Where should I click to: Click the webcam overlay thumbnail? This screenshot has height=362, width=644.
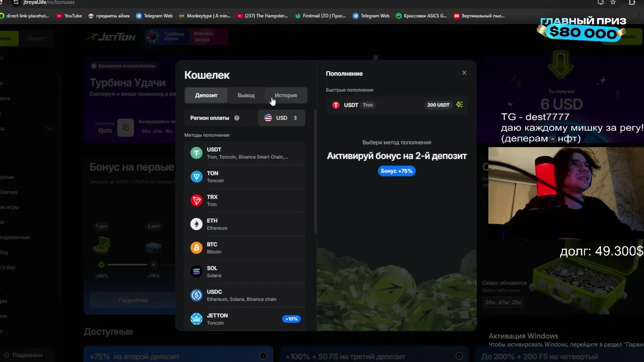tap(566, 193)
